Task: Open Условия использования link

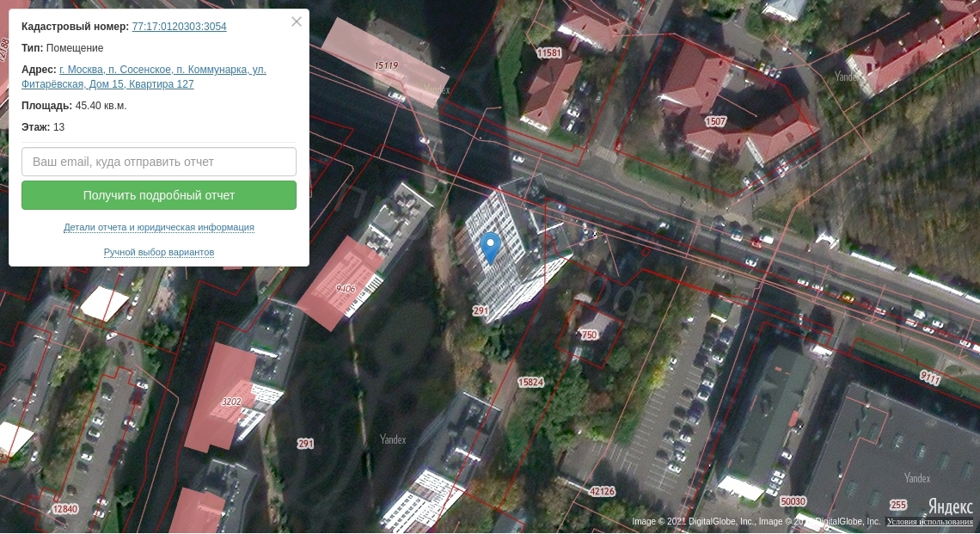Action: click(x=930, y=522)
